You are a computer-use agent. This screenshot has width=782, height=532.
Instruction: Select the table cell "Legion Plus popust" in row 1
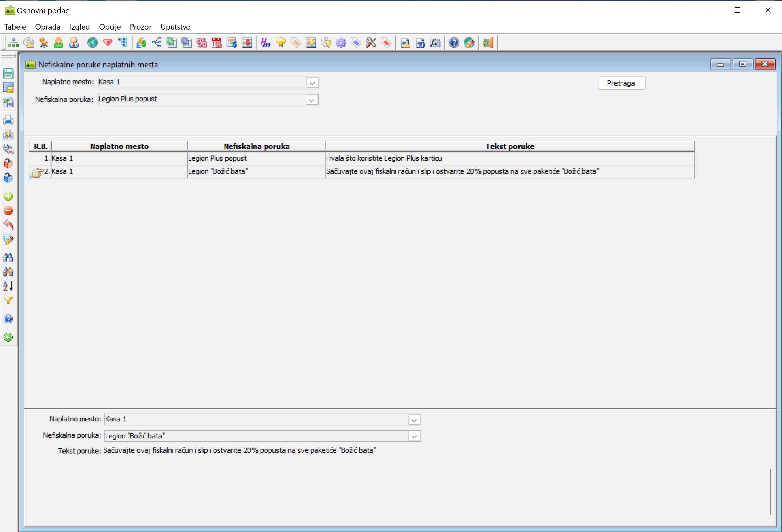(256, 158)
